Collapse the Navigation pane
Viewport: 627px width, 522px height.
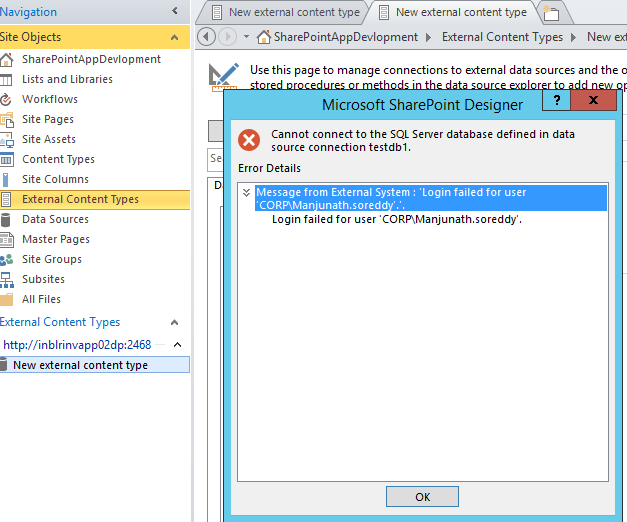coord(175,11)
